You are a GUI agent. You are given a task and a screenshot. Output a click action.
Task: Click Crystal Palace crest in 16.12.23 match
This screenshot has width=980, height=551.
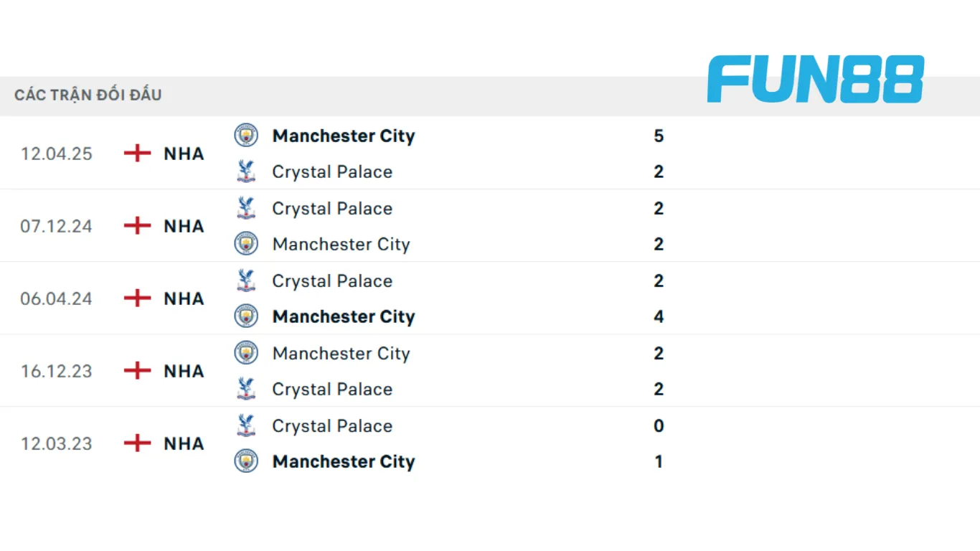click(x=246, y=389)
